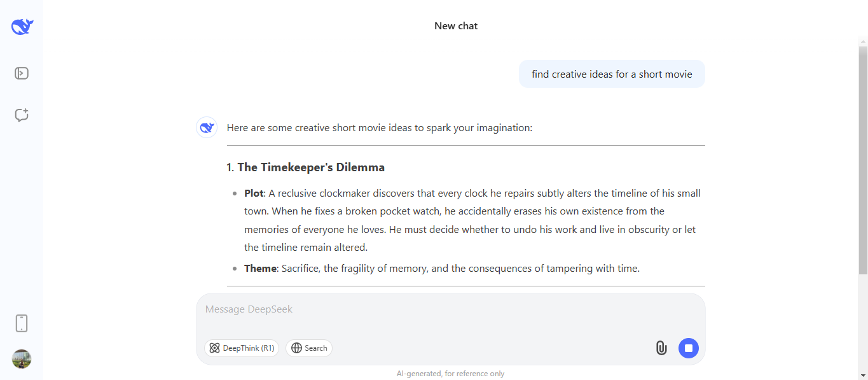Click the globe icon inside Search button
868x380 pixels.
[x=296, y=348]
